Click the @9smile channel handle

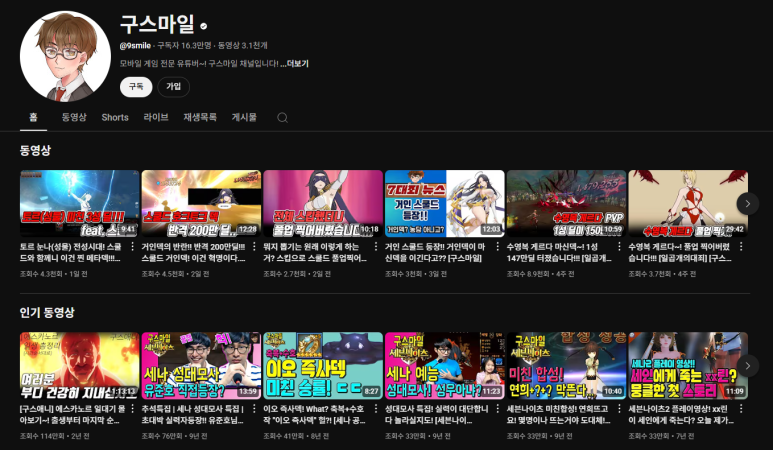pos(135,46)
